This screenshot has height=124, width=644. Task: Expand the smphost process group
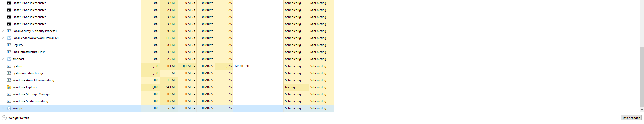point(3,59)
